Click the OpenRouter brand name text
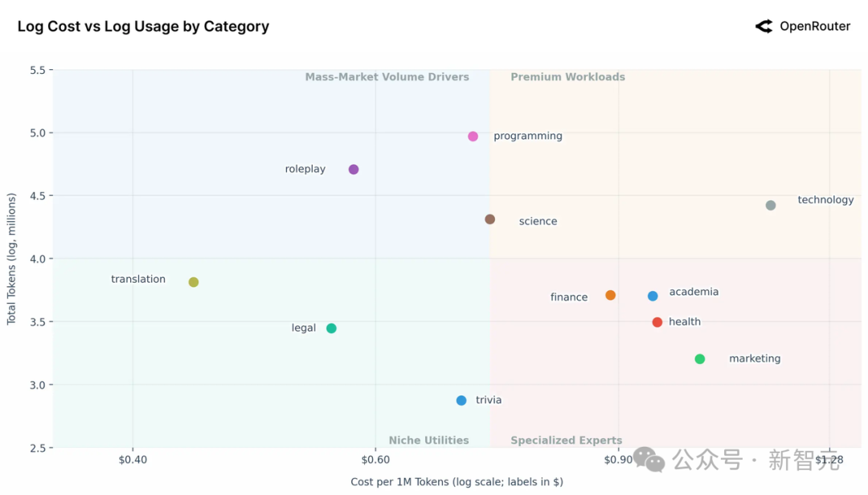 click(815, 27)
